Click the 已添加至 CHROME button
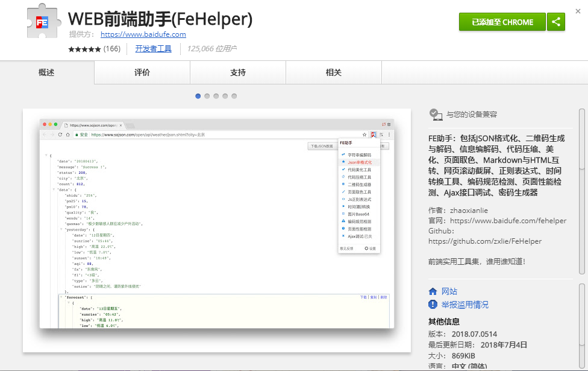Viewport: 588px width, 371px height. (502, 22)
